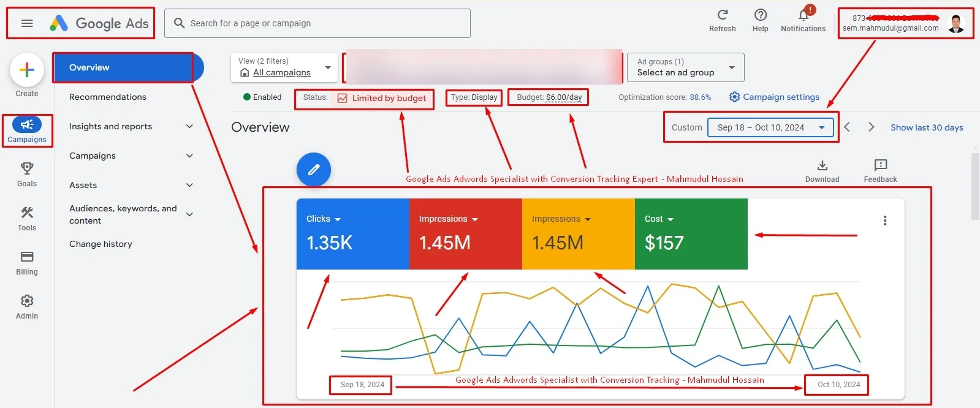
Task: Click the $157 cost value
Action: pos(664,243)
